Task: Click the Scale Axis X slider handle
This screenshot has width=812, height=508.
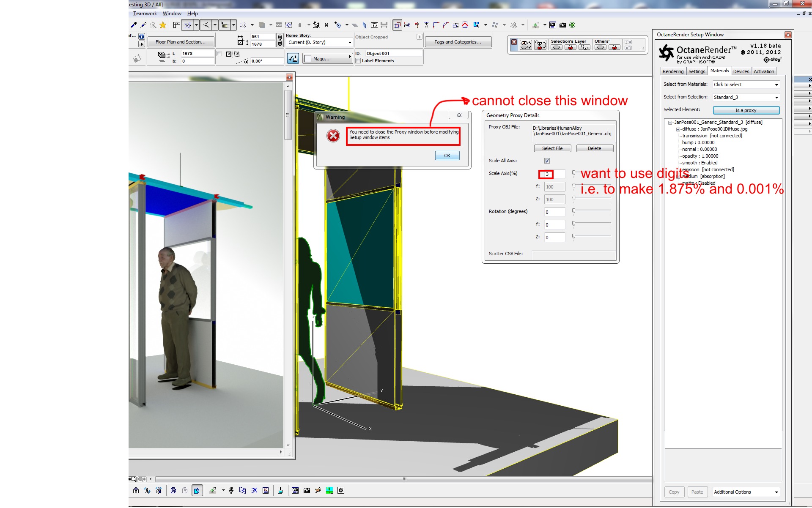Action: [x=574, y=173]
